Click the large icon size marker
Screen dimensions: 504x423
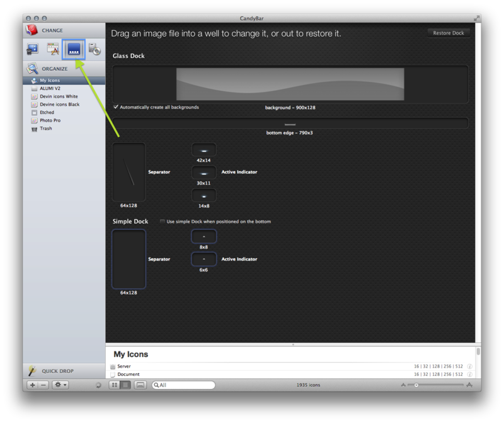click(469, 385)
